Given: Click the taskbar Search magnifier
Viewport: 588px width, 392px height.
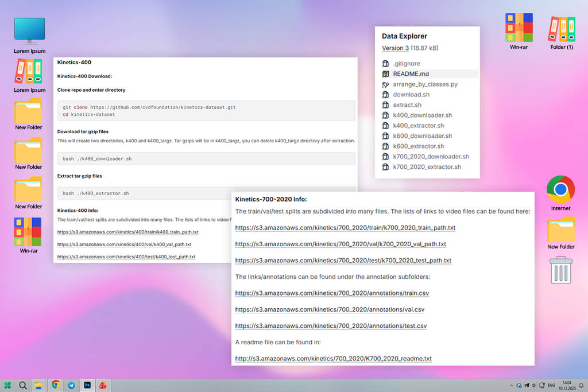Looking at the screenshot, I should (x=23, y=385).
